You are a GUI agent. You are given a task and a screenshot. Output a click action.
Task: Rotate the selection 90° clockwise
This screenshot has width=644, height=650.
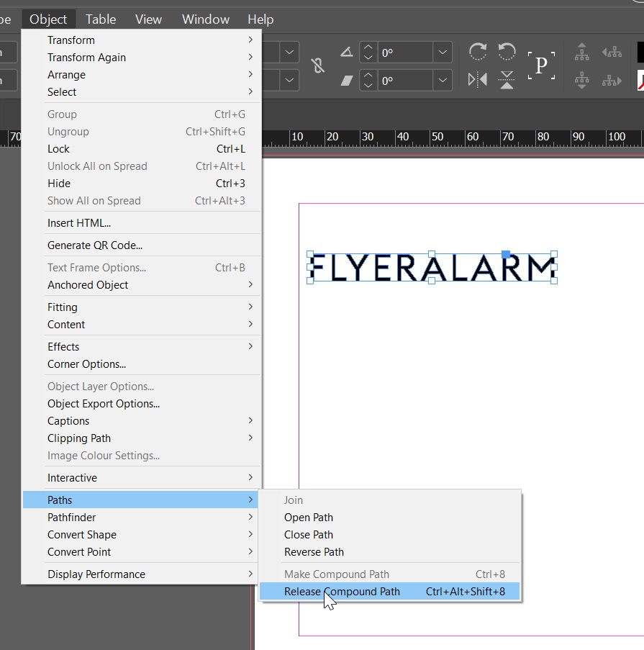[477, 51]
